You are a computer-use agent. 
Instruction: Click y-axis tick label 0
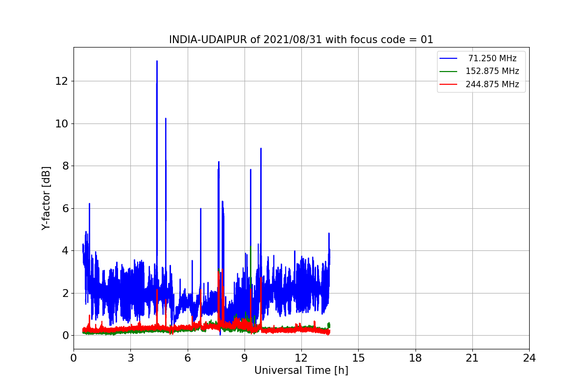(65, 336)
